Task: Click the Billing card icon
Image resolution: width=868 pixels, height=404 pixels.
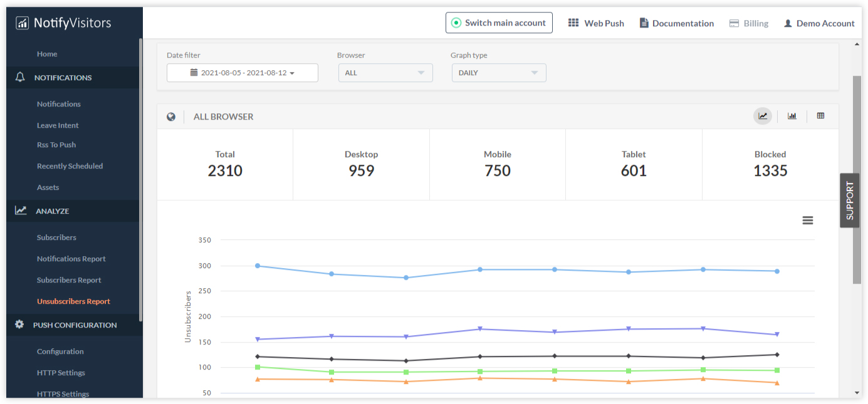Action: [734, 23]
